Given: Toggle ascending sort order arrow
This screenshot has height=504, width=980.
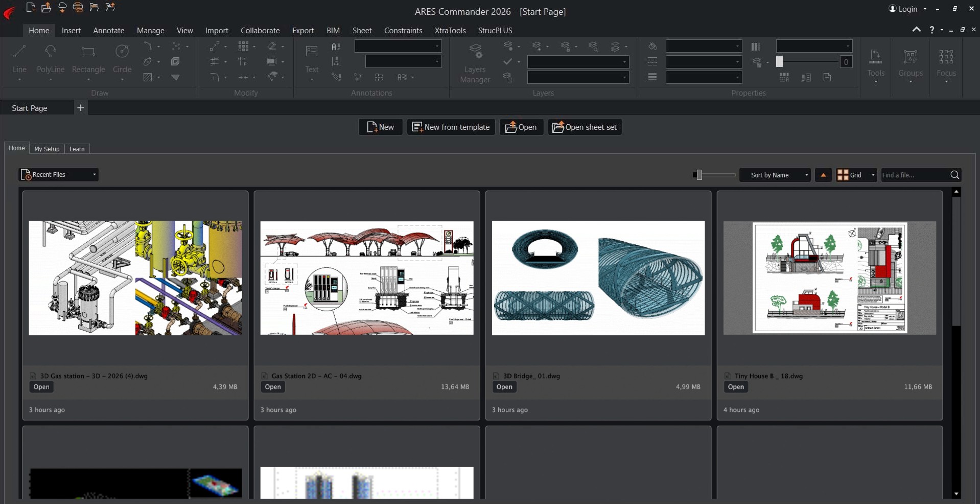Looking at the screenshot, I should click(x=823, y=175).
